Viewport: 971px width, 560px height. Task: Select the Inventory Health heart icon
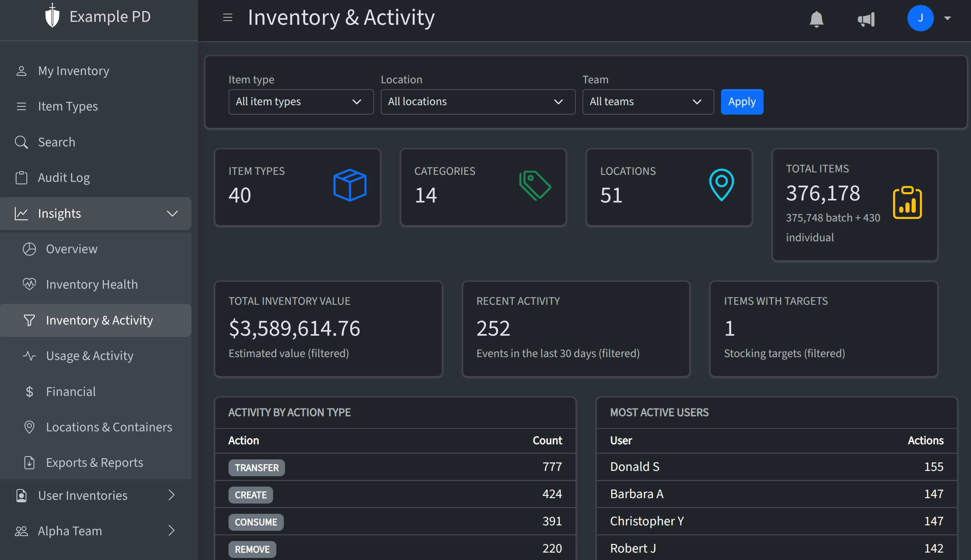29,284
